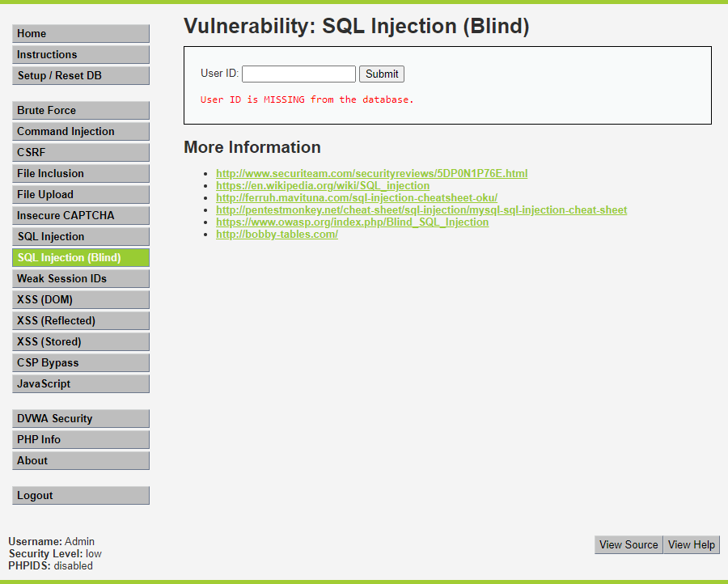Open the Insecure CAPTCHA module
The width and height of the screenshot is (728, 584).
81,216
